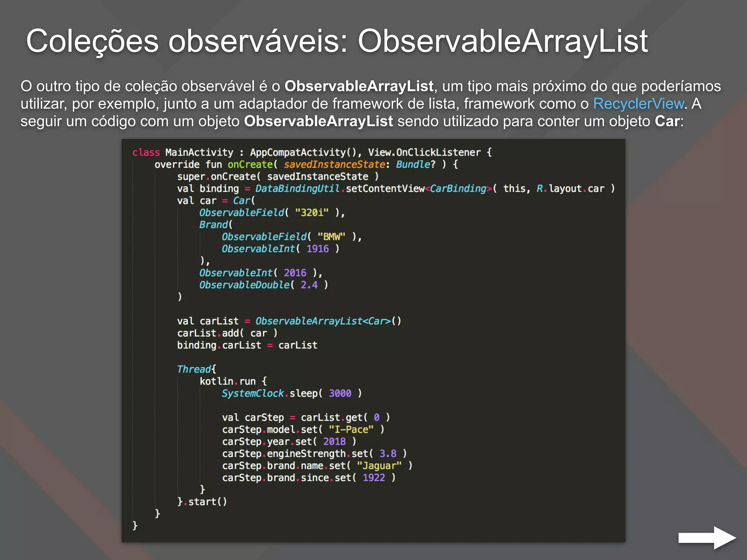Click the ObservableInt( 2016 ) line
The image size is (747, 560).
[261, 273]
